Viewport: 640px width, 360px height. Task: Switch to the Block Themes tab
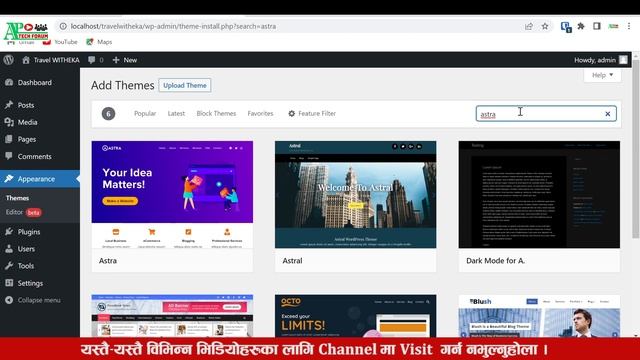[x=216, y=113]
